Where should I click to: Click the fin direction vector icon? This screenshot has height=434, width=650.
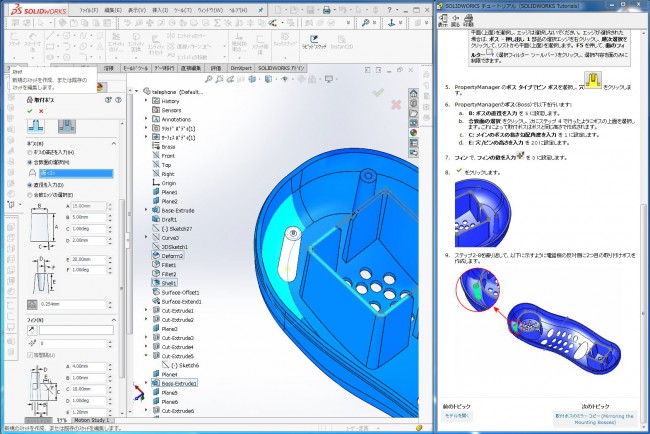tap(32, 330)
